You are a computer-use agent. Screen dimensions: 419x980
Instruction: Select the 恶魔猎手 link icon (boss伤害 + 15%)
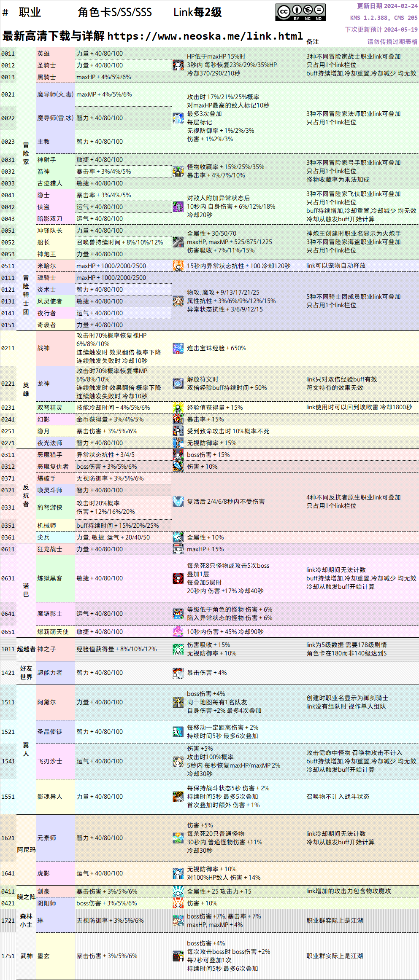click(178, 455)
